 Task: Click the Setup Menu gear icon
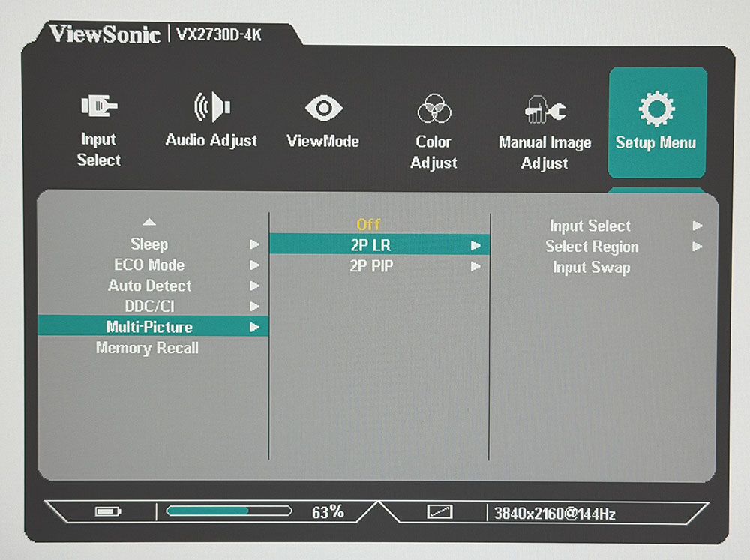point(657,109)
